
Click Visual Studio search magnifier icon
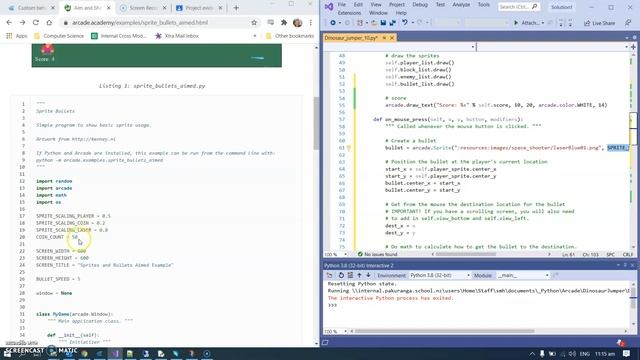point(535,7)
